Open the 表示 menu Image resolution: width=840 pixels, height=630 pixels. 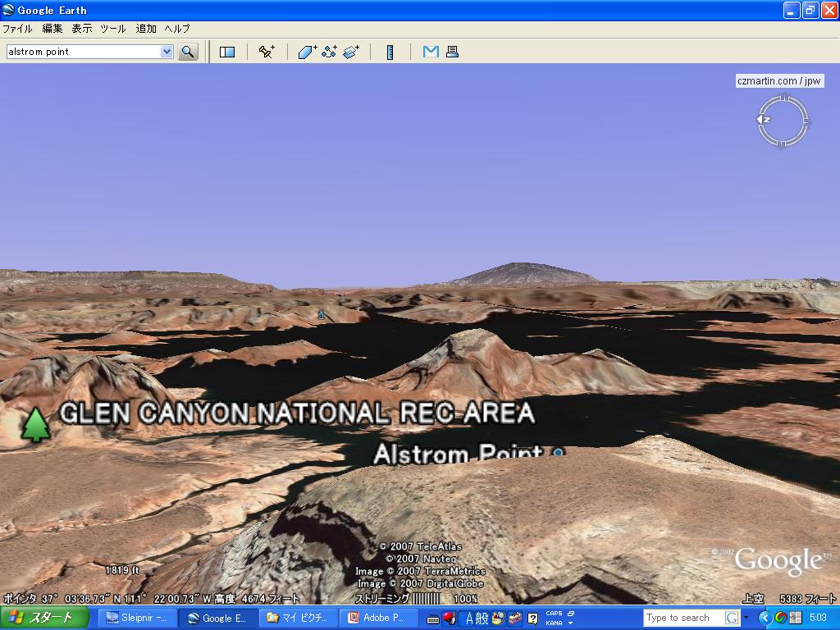82,29
